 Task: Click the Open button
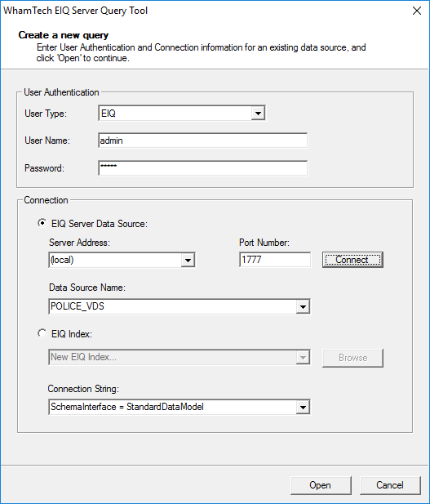point(321,485)
